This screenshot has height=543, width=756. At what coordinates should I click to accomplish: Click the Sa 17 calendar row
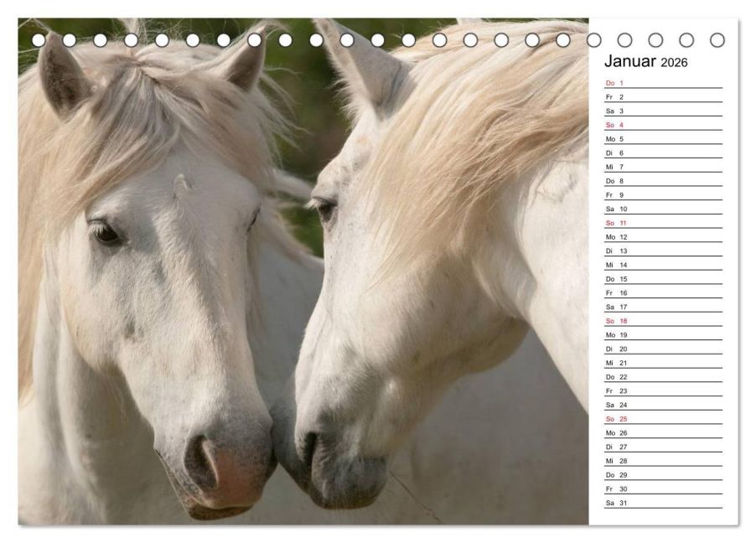(664, 307)
